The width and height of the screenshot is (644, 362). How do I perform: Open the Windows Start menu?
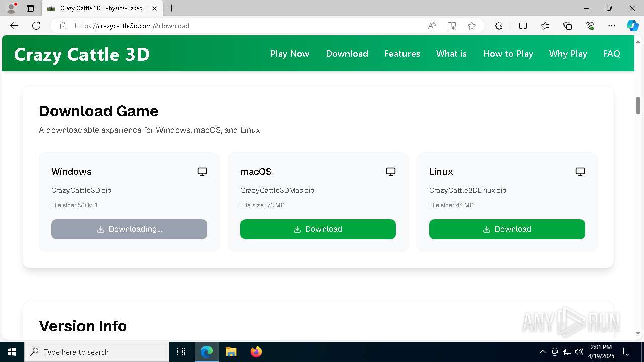[x=12, y=352]
